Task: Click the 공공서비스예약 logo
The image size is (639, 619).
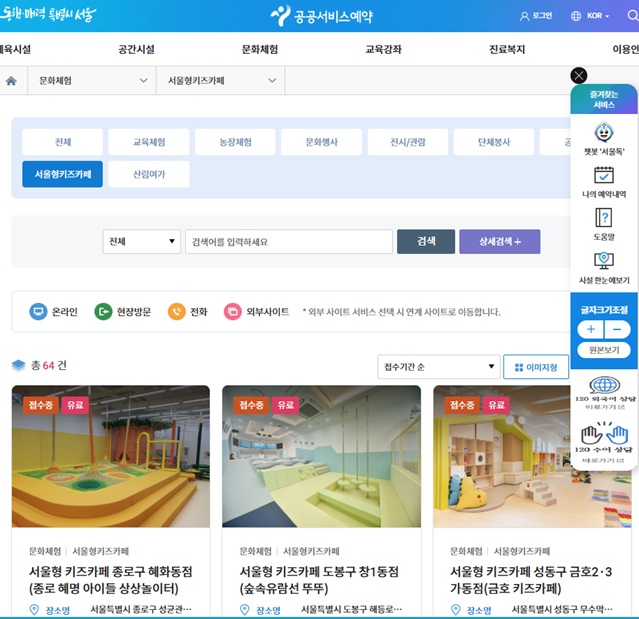Action: pyautogui.click(x=322, y=16)
